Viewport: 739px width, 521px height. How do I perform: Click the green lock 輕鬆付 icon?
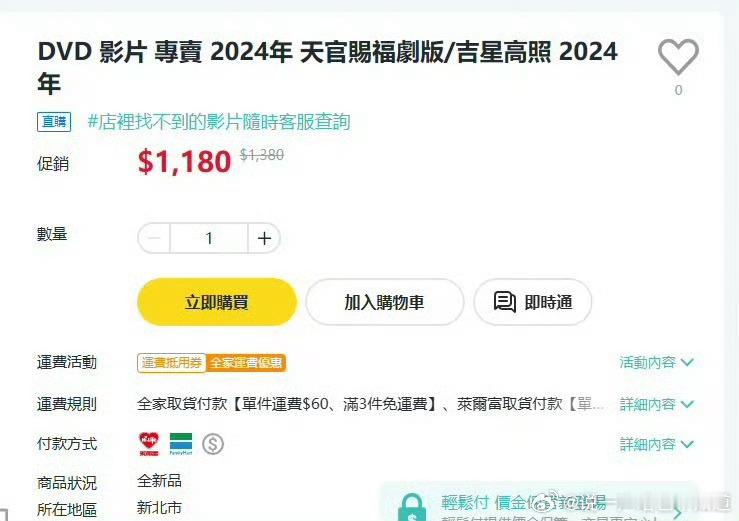tap(412, 507)
